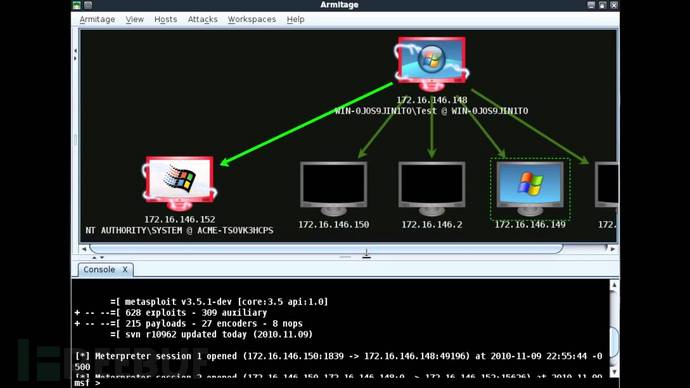Click the horizontal scrollbar right arrow in graph
The width and height of the screenshot is (690, 388).
point(613,249)
